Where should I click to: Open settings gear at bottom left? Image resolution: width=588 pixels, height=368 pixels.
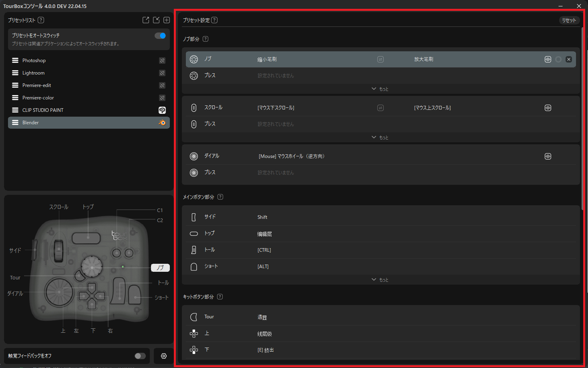pos(164,356)
